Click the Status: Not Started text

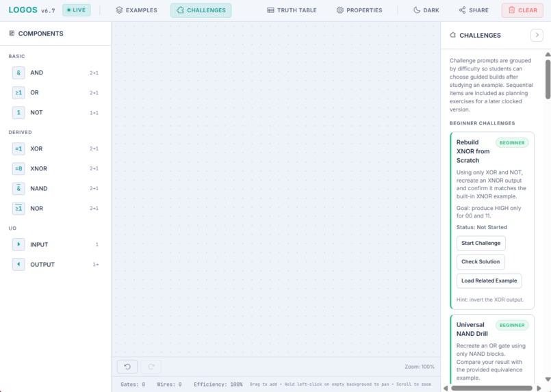pos(481,227)
